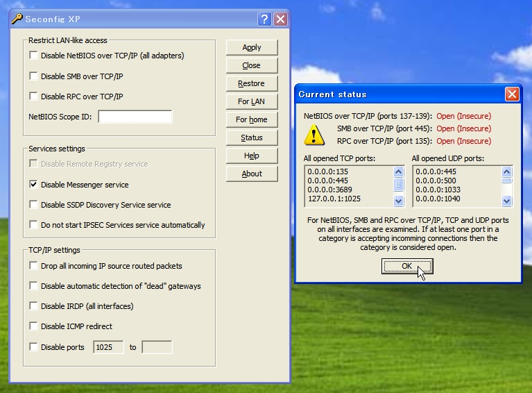Screen dimensions: 532x393
Task: Check Disable SSDP Discovery Service
Action: 33,204
